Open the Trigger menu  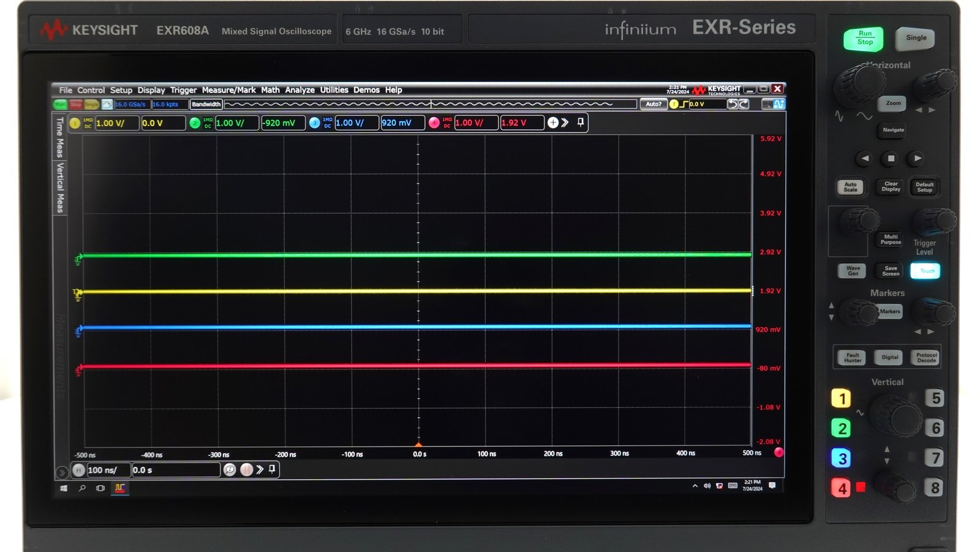183,90
